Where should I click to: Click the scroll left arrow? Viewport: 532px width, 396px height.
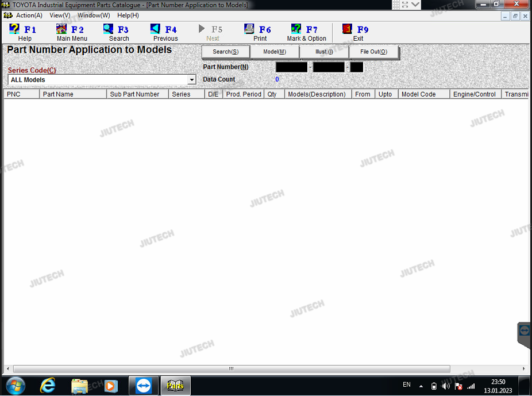tap(8, 368)
